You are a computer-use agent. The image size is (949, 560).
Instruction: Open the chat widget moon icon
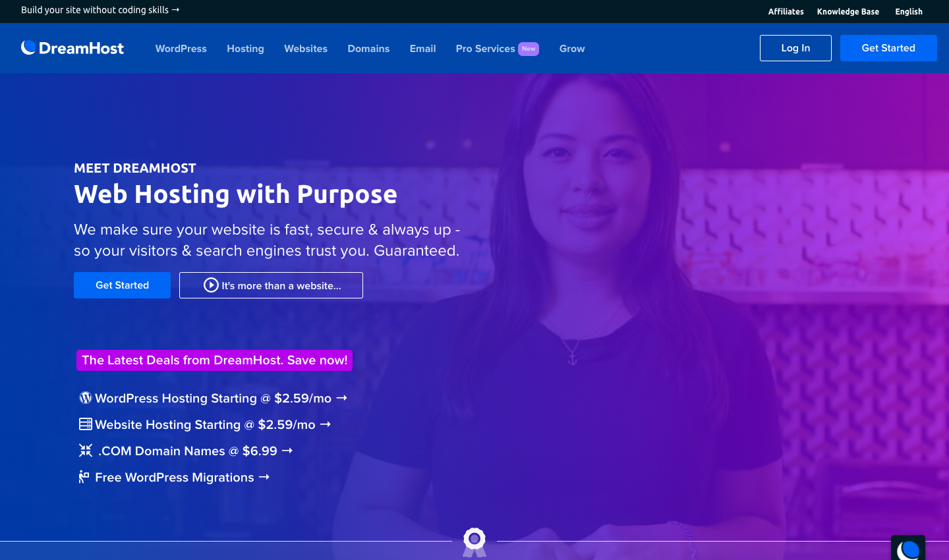coord(908,548)
